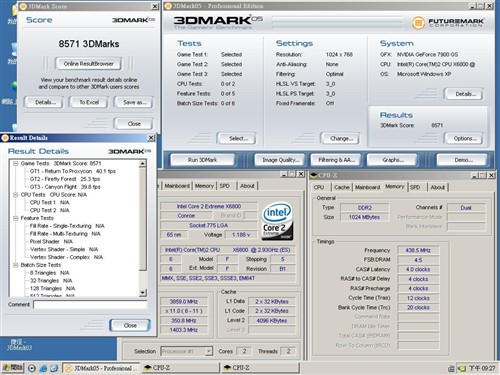Click the 8571 3DMarks score text

tap(89, 44)
